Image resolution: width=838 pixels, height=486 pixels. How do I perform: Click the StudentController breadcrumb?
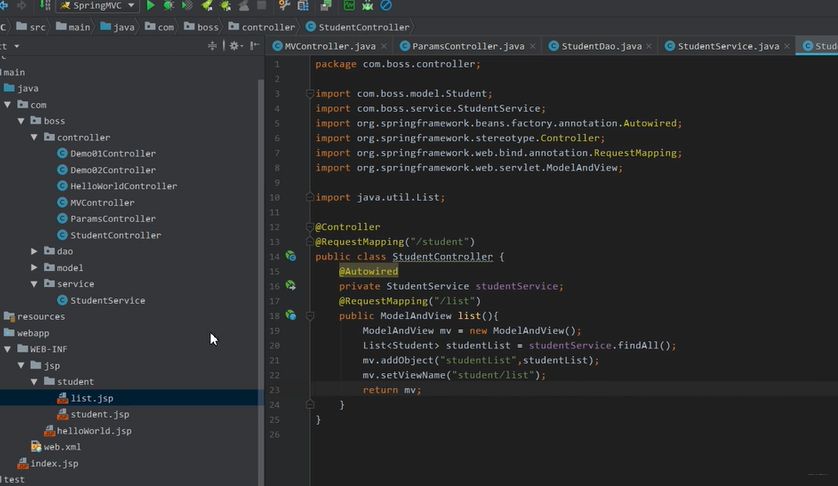pyautogui.click(x=358, y=27)
